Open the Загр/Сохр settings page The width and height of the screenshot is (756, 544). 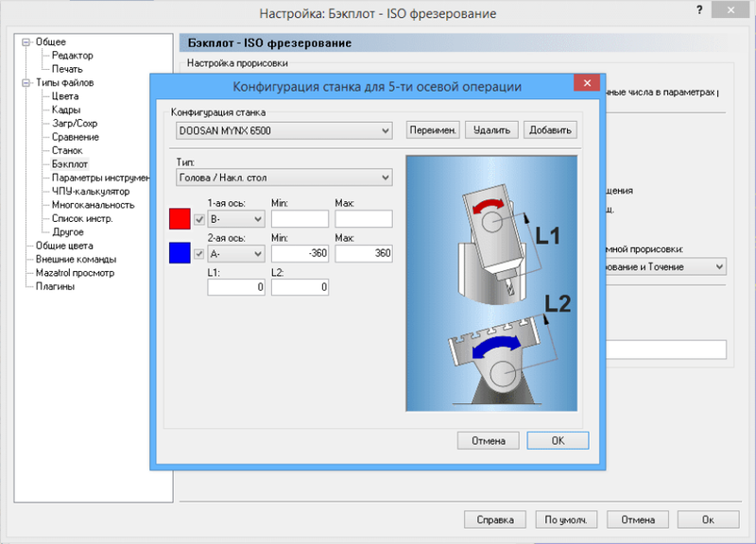[x=75, y=124]
